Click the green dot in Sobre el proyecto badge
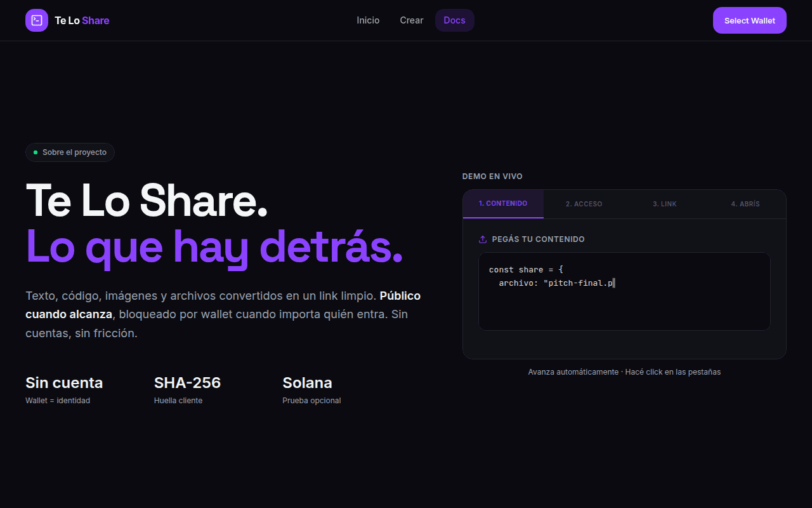Viewport: 812px width, 508px height. (36, 152)
